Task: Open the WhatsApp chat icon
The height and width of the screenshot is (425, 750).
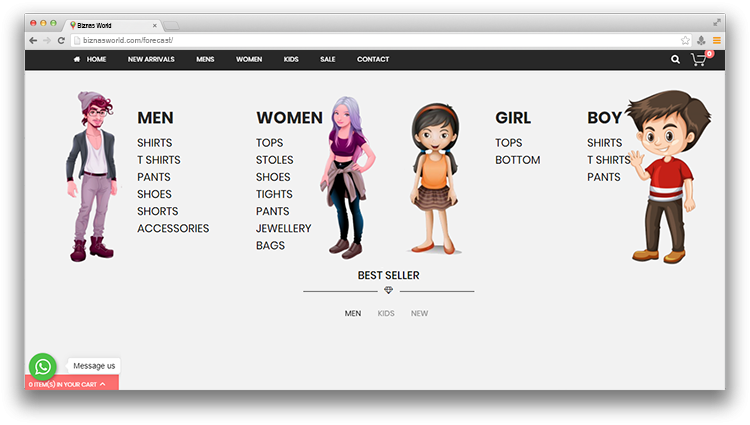Action: tap(43, 367)
